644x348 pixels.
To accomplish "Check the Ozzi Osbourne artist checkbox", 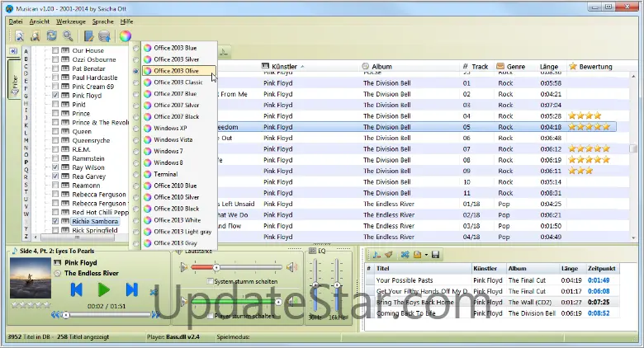I will [x=55, y=60].
